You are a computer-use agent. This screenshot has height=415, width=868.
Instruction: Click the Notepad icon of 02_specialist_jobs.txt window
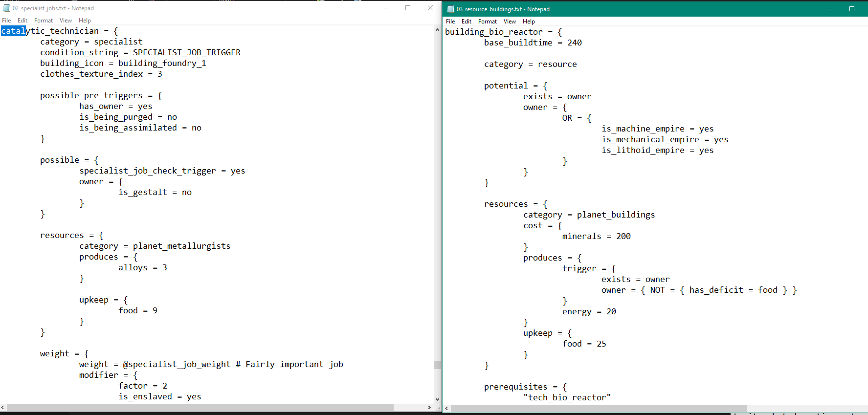click(7, 8)
